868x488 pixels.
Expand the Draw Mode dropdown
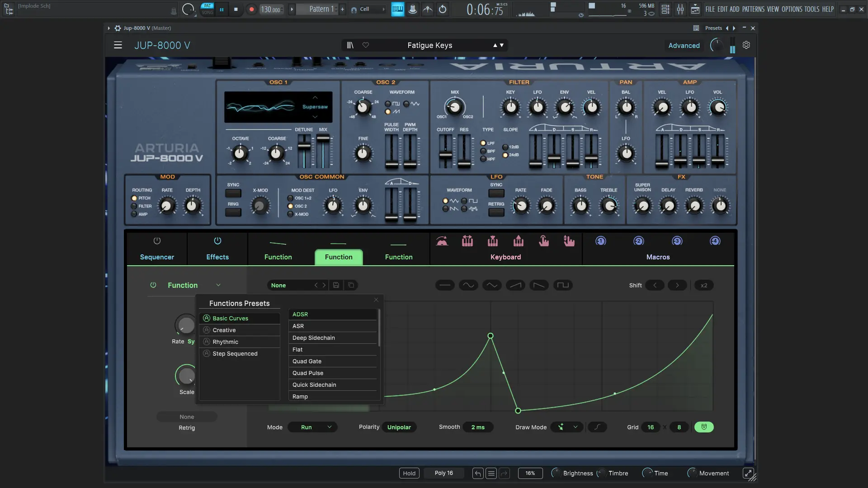tap(575, 427)
